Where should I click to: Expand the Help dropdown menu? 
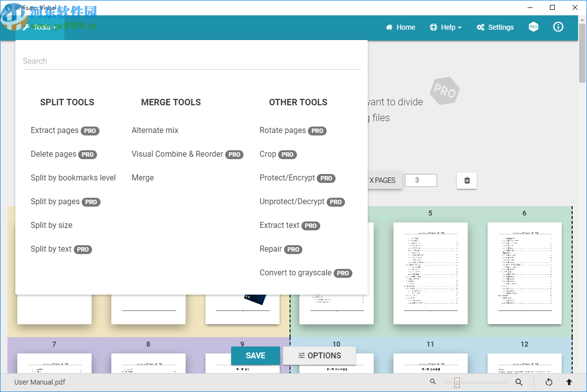point(446,27)
